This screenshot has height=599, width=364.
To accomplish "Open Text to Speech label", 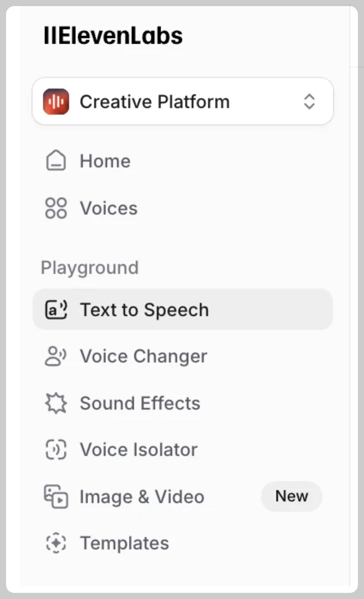I will click(145, 310).
